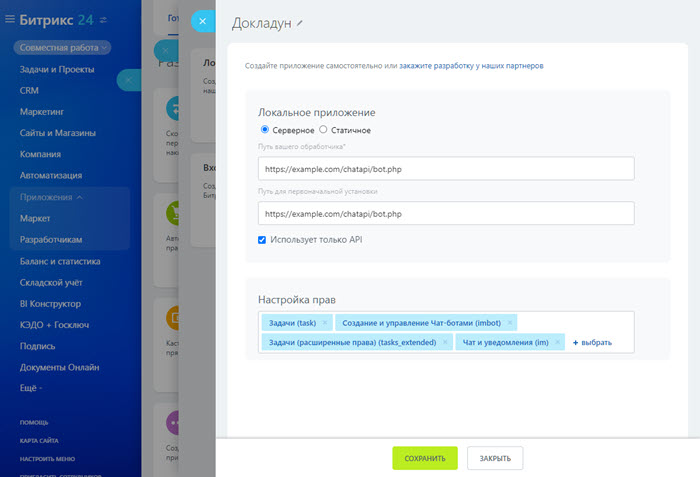Screen dimensions: 700x477
Task: Collapse the Приложения section in sidebar
Action: (52, 197)
